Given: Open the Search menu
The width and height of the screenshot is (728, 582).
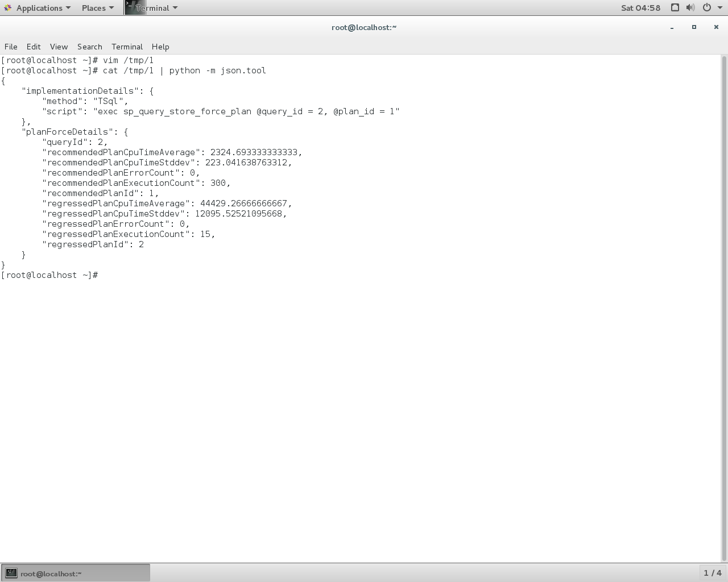Looking at the screenshot, I should pyautogui.click(x=89, y=47).
